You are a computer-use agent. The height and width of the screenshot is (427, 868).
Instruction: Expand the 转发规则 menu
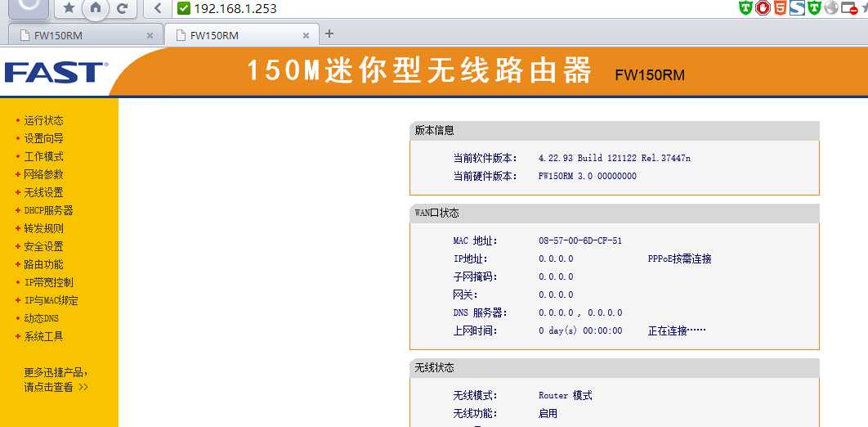coord(43,229)
